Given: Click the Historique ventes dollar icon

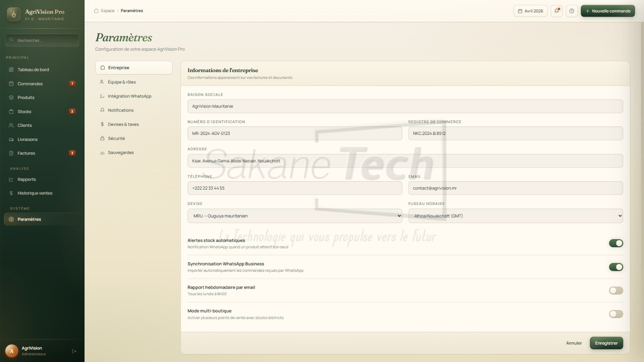Looking at the screenshot, I should 11,193.
